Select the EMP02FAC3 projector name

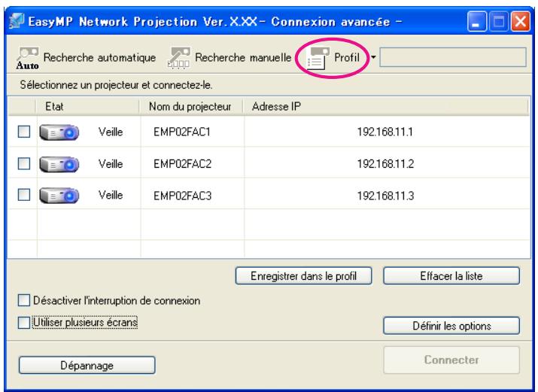[182, 196]
